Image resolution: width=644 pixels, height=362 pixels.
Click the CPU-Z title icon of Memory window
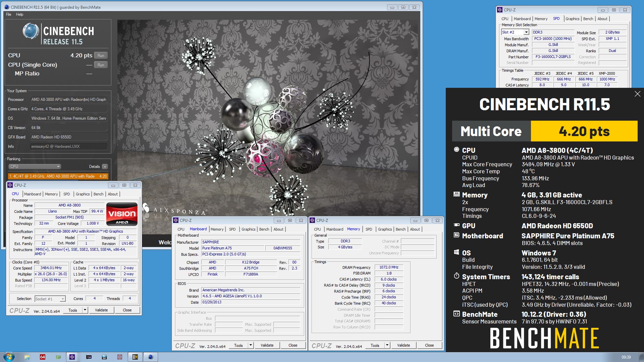(x=313, y=220)
